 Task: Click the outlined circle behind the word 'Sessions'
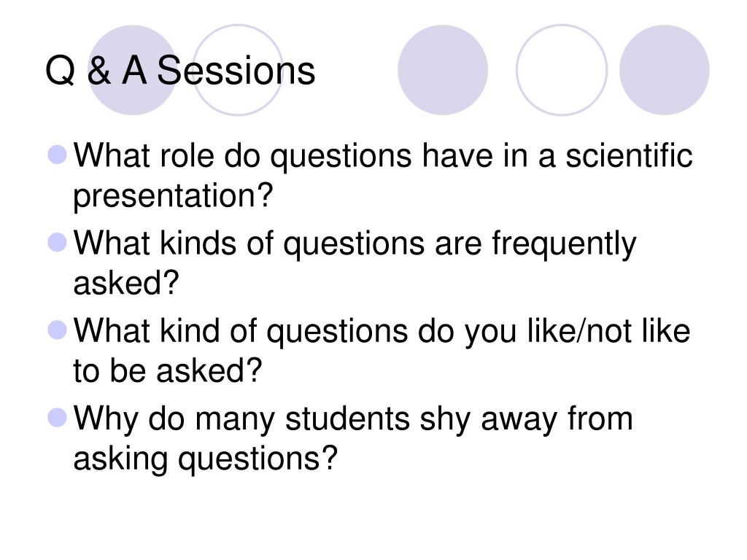238,70
